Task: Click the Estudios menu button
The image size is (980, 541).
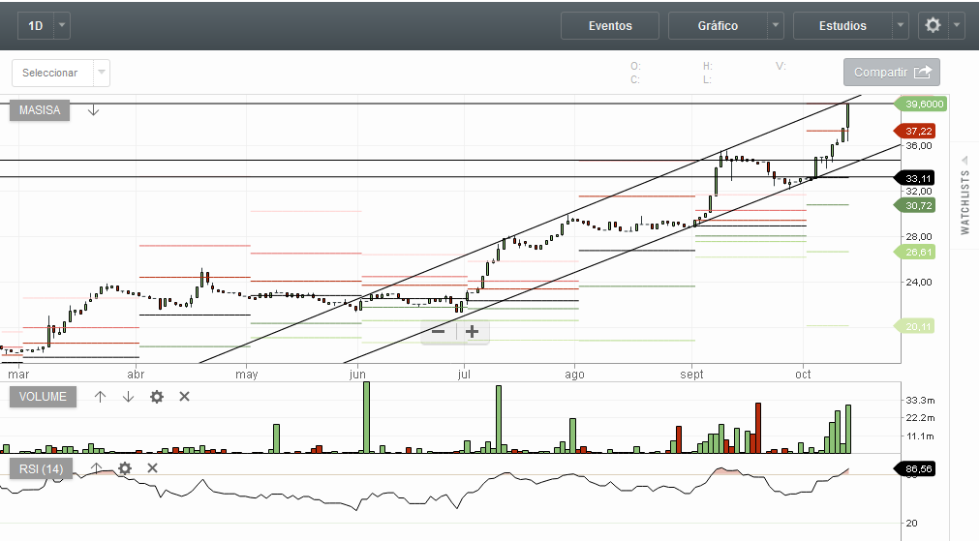Action: coord(842,26)
